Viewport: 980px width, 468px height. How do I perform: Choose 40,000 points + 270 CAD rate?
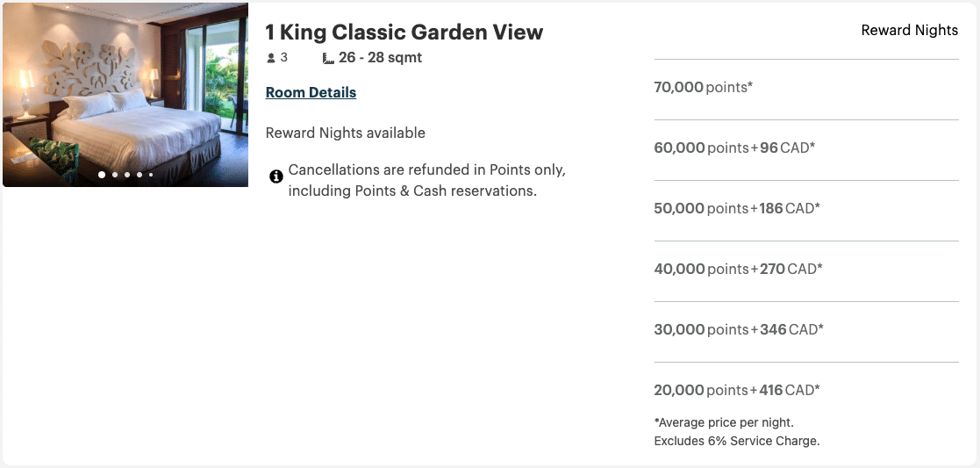(x=738, y=270)
